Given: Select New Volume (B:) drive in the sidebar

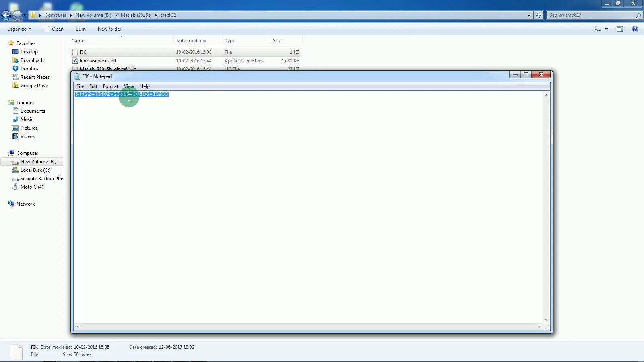Looking at the screenshot, I should click(38, 162).
